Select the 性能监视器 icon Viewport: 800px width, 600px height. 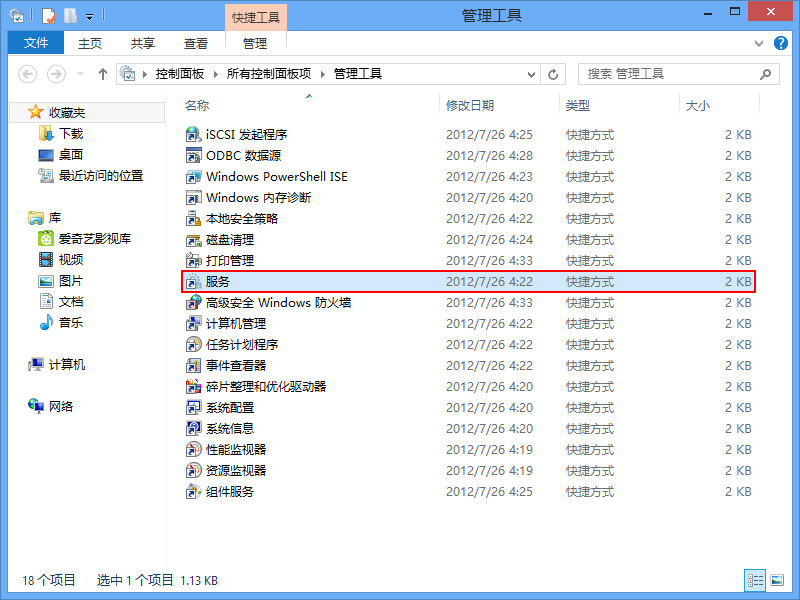[193, 449]
